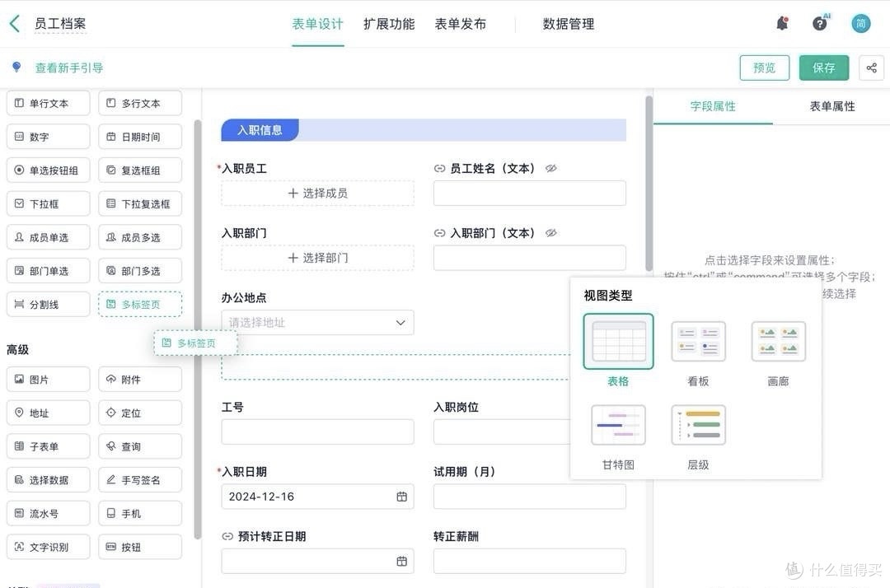Add a 复选框组 field

click(x=140, y=170)
